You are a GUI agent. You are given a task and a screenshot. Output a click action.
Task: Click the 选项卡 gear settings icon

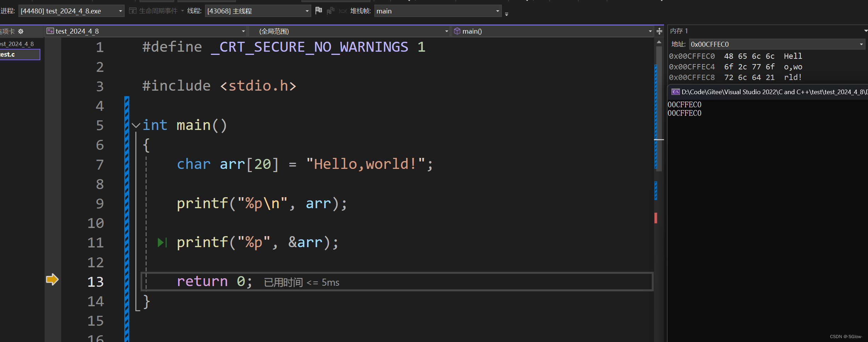(x=21, y=32)
